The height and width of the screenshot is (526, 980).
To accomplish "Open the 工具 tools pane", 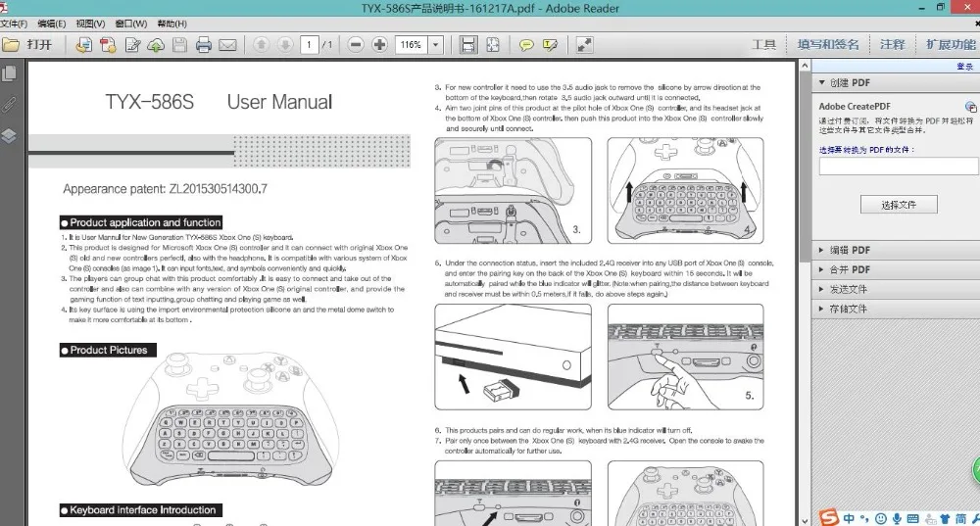I will coord(763,45).
